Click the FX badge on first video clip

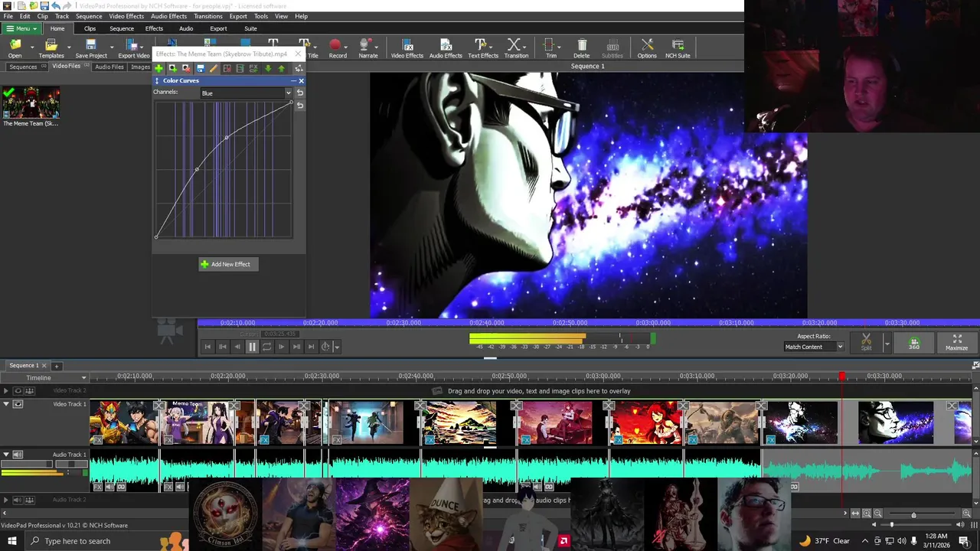click(98, 440)
